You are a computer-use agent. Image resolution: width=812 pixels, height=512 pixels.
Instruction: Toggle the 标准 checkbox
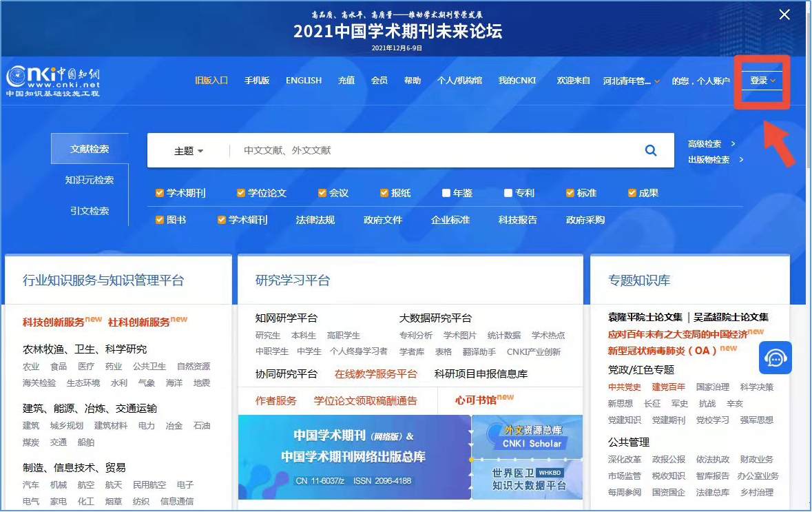pos(570,194)
